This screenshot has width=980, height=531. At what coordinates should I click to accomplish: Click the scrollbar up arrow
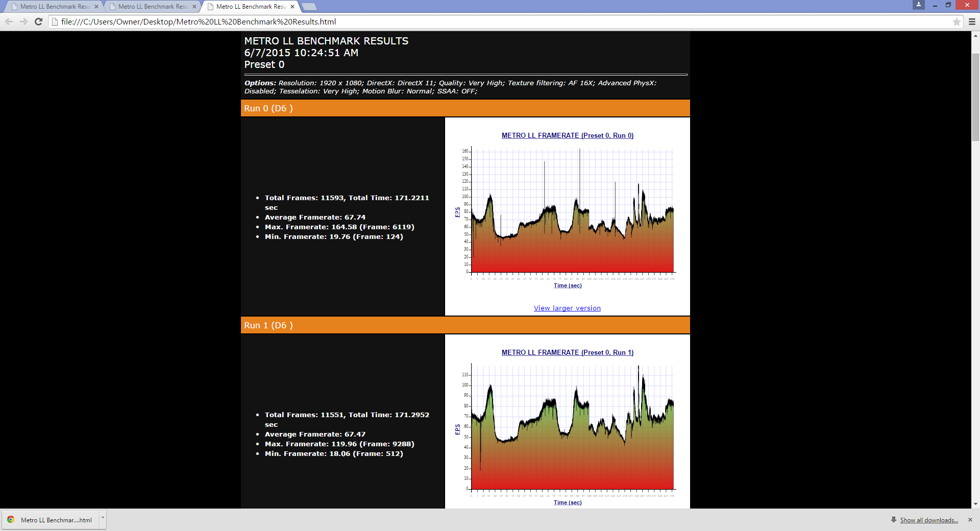975,36
